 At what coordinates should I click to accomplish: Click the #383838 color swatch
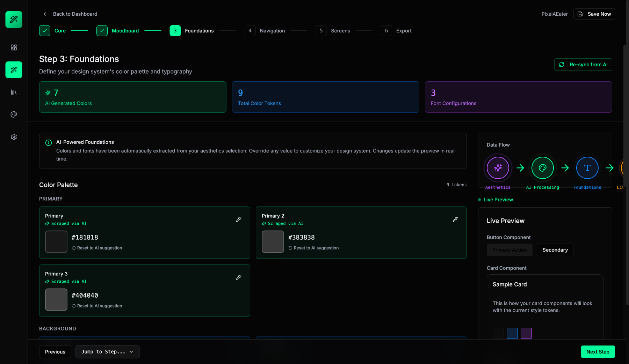coord(273,242)
